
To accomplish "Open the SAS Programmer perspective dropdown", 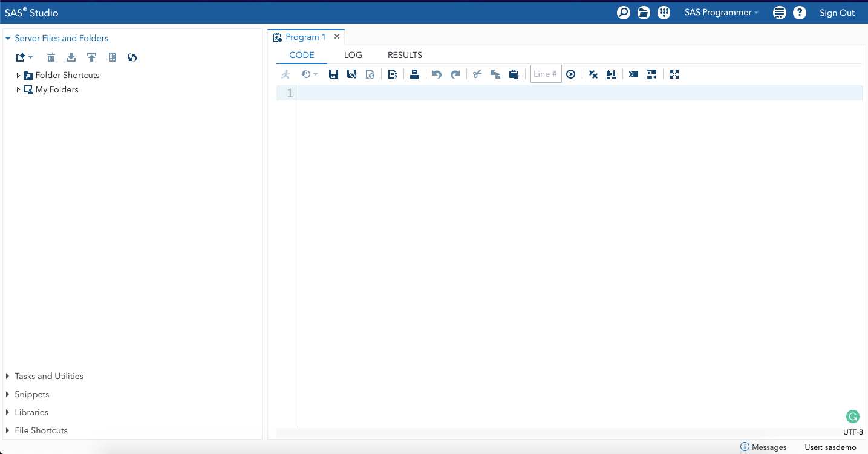I will pos(721,13).
